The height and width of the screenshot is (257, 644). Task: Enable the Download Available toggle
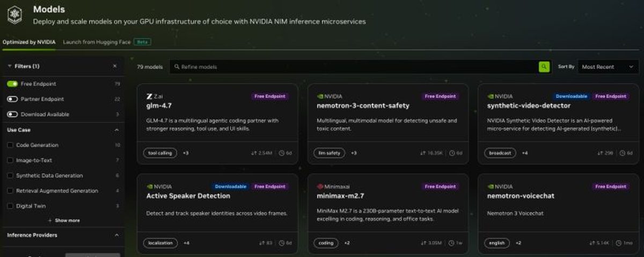pyautogui.click(x=12, y=114)
